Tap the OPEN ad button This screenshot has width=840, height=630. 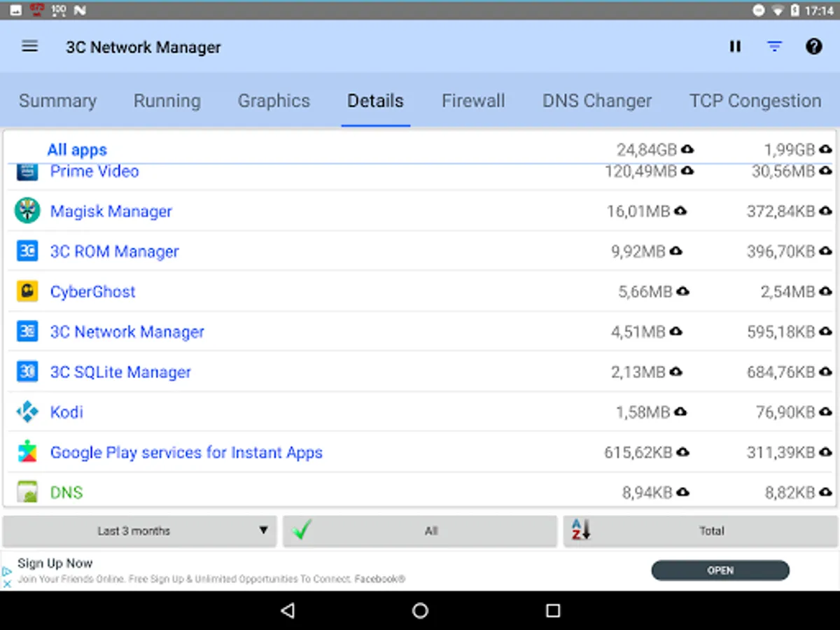[720, 570]
